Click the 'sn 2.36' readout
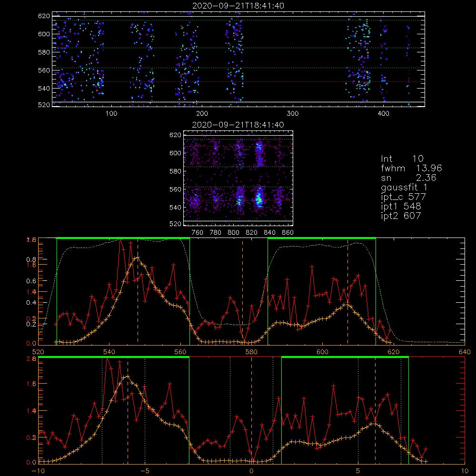Image resolution: width=476 pixels, height=476 pixels. [x=408, y=178]
